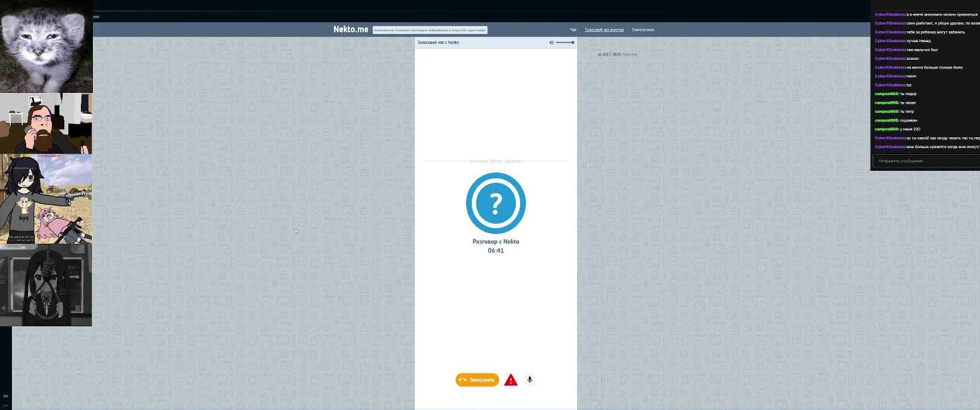Screen dimensions: 980x410
Task: Click chat message 'там мальчик был'
Action: pos(922,50)
